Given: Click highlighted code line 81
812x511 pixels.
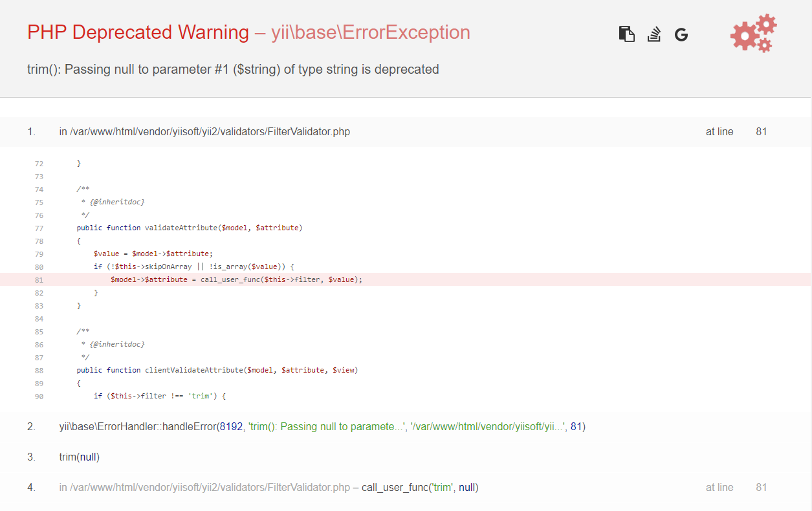Looking at the screenshot, I should pyautogui.click(x=406, y=279).
